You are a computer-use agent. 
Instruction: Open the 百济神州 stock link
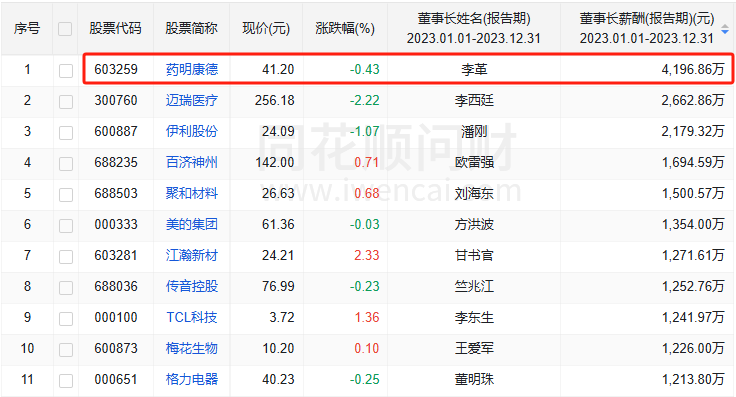tap(192, 162)
